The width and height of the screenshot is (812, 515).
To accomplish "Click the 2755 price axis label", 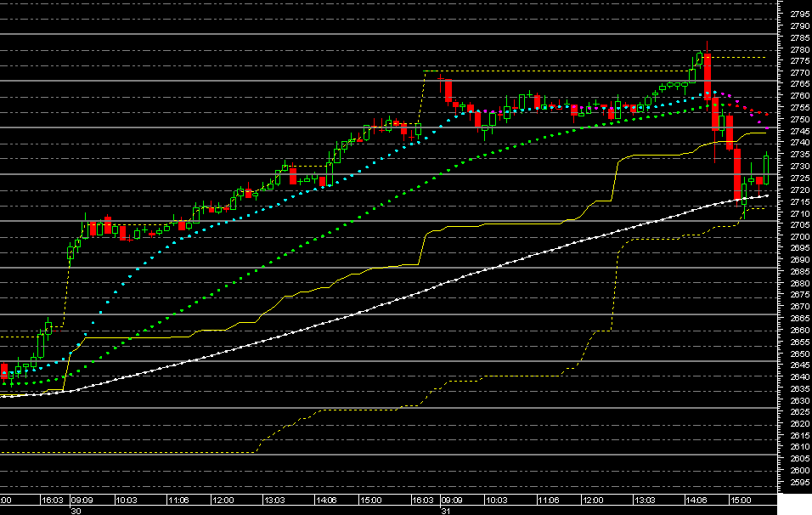I will point(800,107).
